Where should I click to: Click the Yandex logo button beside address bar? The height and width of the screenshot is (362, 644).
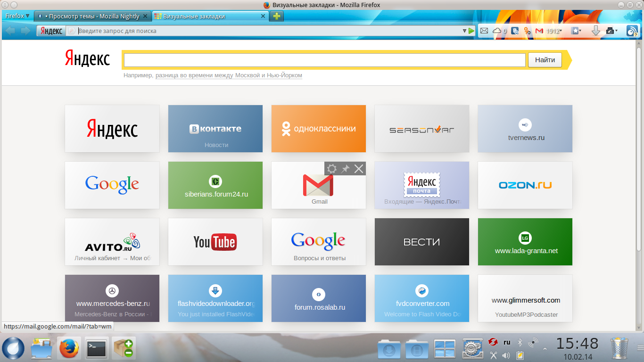(51, 31)
